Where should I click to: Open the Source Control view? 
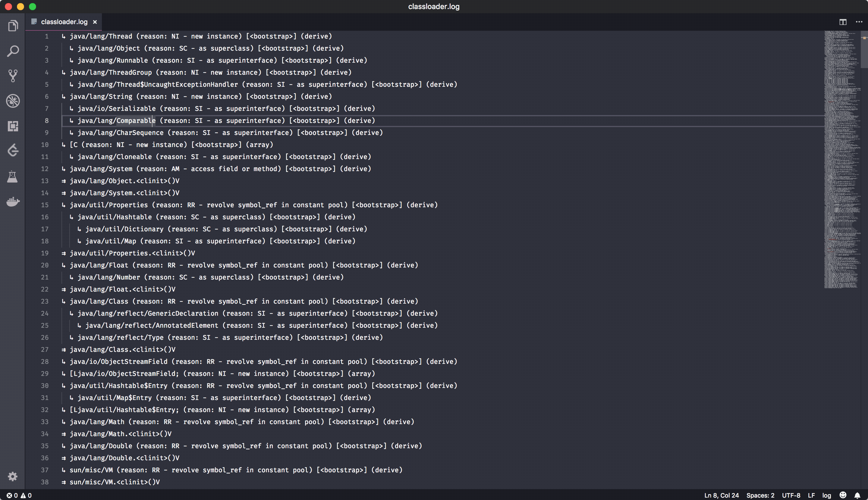pyautogui.click(x=13, y=76)
